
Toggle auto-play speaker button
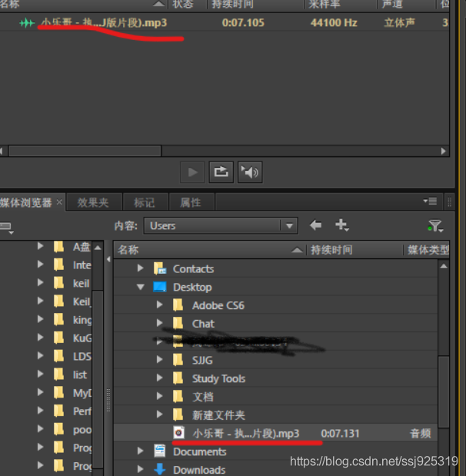(x=250, y=172)
